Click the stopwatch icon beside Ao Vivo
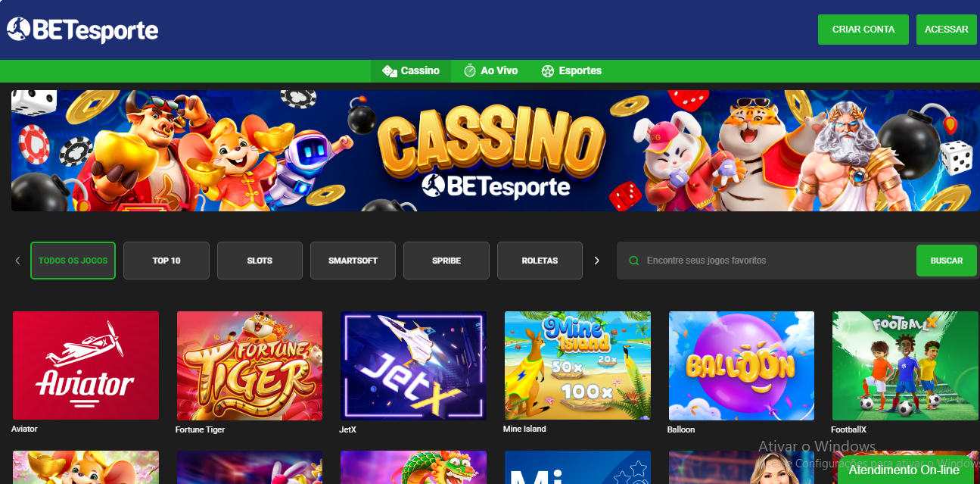Viewport: 980px width, 484px height. (470, 70)
